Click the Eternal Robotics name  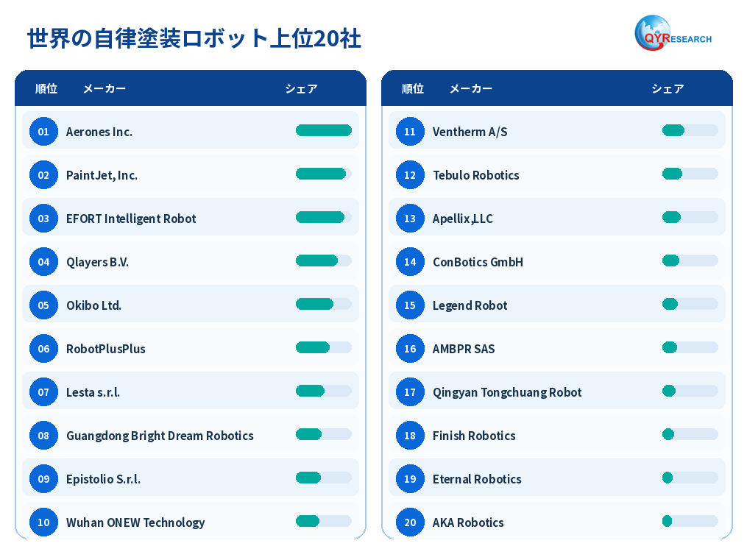477,479
